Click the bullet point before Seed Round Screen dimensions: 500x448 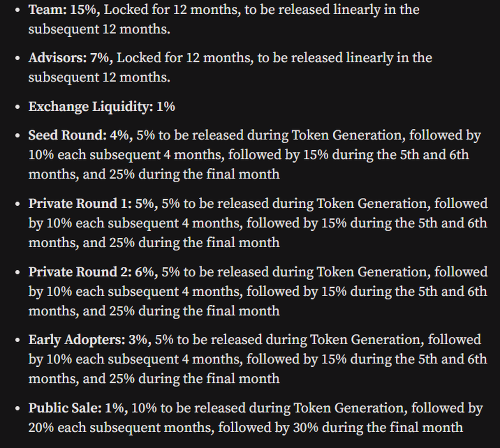[17, 136]
